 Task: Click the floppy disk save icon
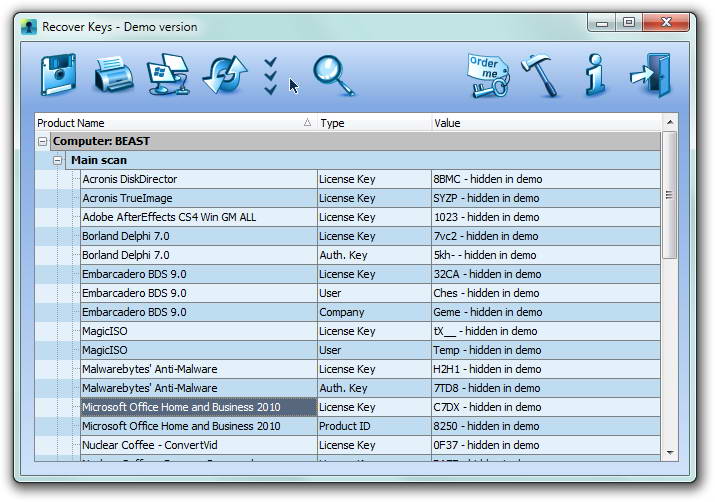(59, 75)
